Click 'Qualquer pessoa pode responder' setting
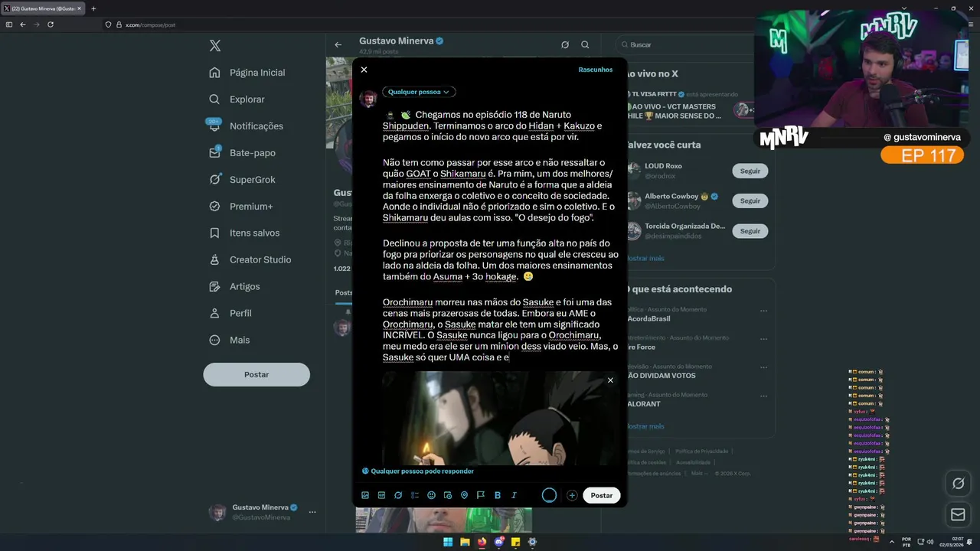The image size is (980, 551). pyautogui.click(x=418, y=471)
